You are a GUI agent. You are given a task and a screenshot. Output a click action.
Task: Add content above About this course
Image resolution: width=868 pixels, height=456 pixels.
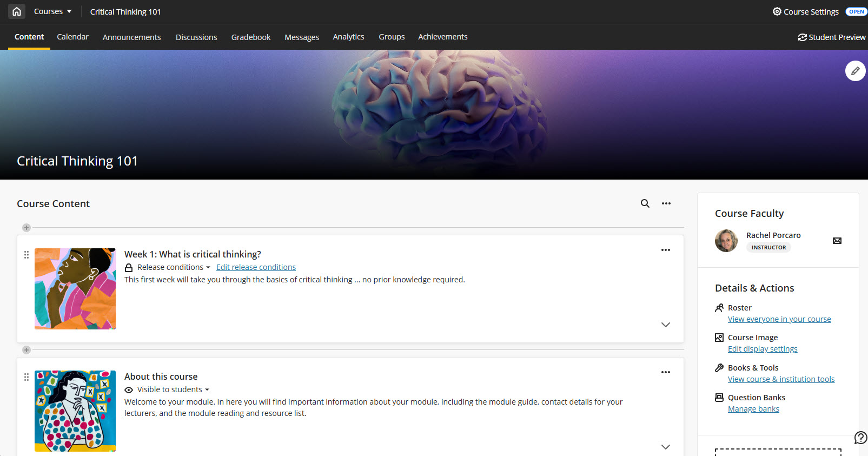point(26,350)
